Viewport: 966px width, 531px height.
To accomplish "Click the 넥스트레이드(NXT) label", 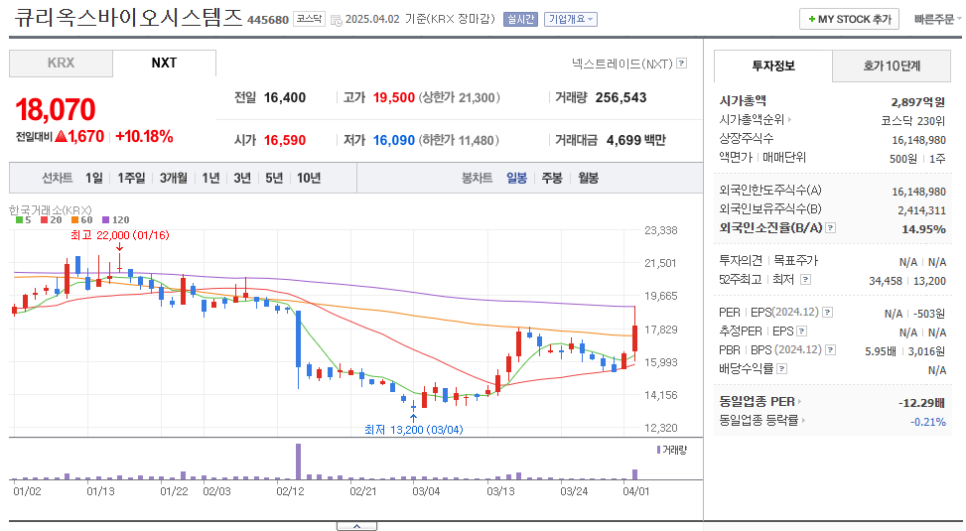I will pos(622,63).
